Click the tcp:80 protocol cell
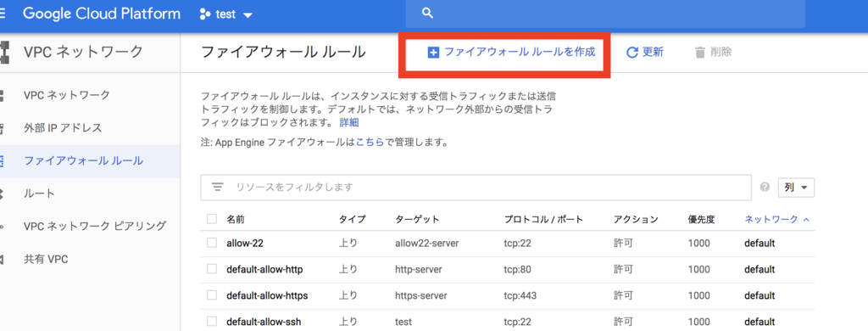 pyautogui.click(x=518, y=269)
